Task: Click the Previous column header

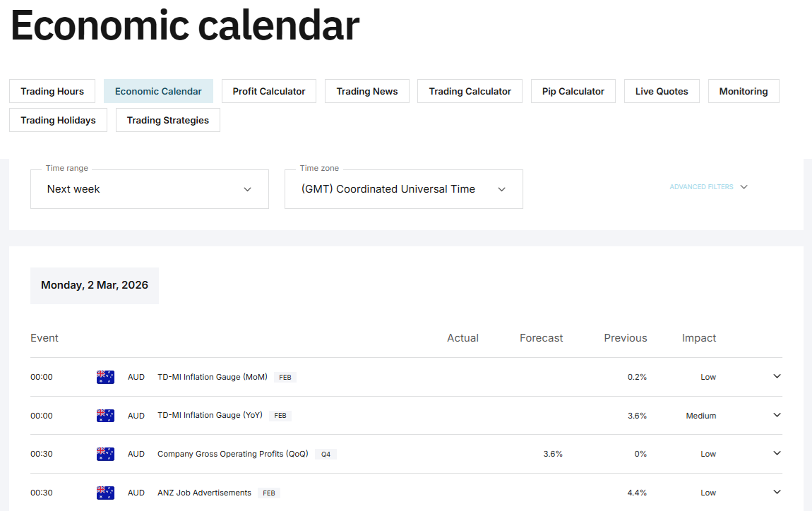Action: pos(626,338)
